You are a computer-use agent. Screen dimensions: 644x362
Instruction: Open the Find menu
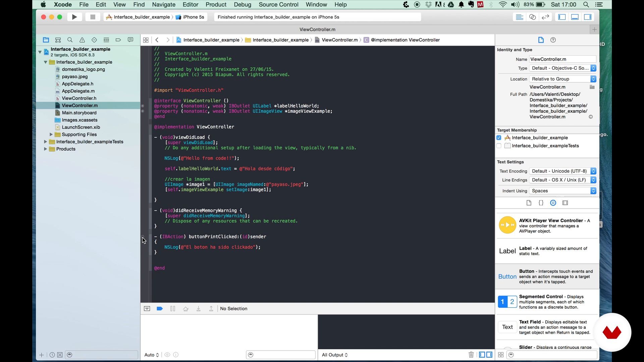tap(139, 5)
